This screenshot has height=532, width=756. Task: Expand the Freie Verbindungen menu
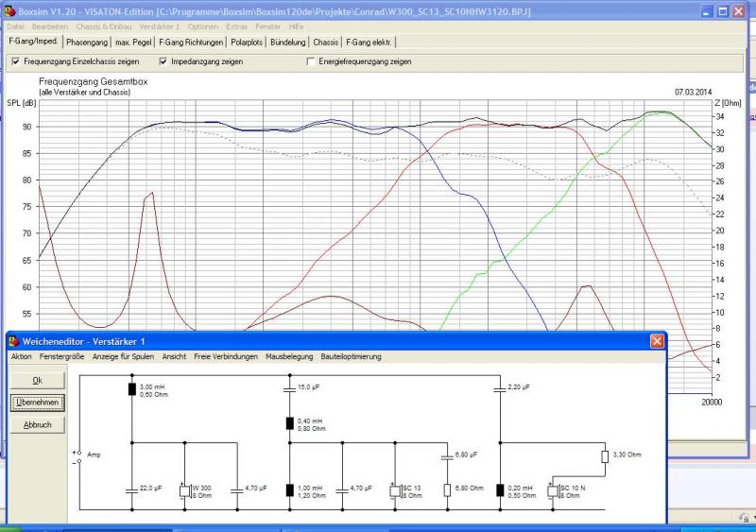point(226,357)
